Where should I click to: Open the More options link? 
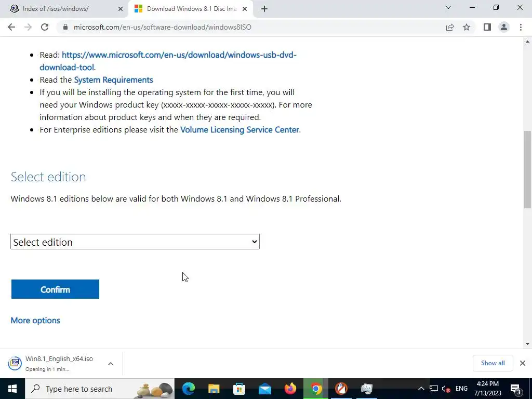[x=35, y=320]
